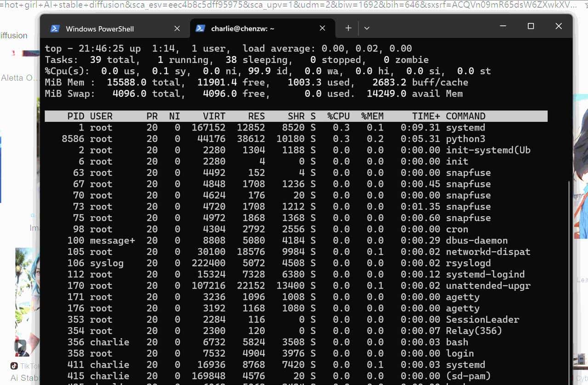Click the Aletta O link in the background
The image size is (588, 385).
(x=18, y=78)
